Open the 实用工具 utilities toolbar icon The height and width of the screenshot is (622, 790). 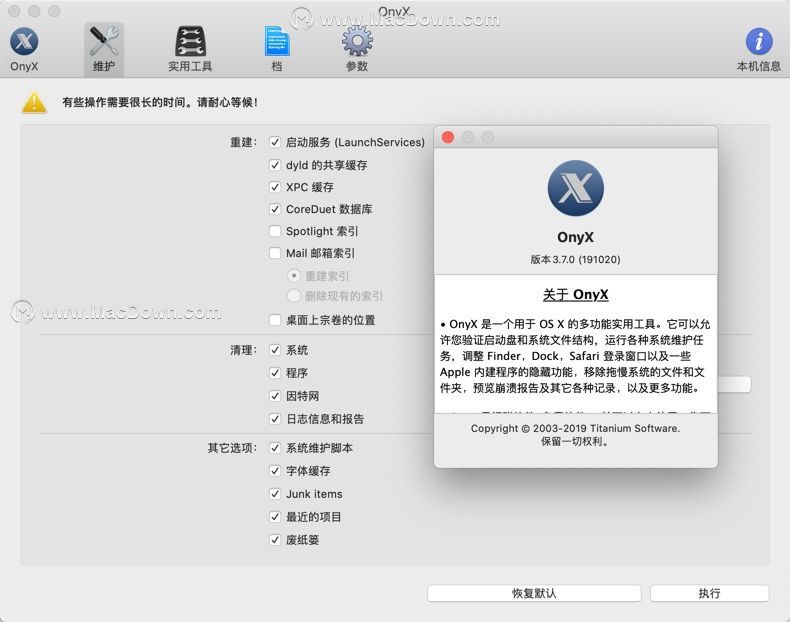coord(190,49)
